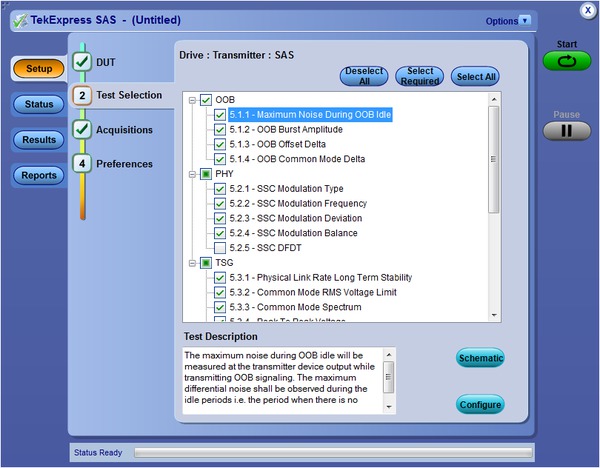Viewport: 600px width, 468px height.
Task: Click the test list scrollbar thumb
Action: click(494, 160)
